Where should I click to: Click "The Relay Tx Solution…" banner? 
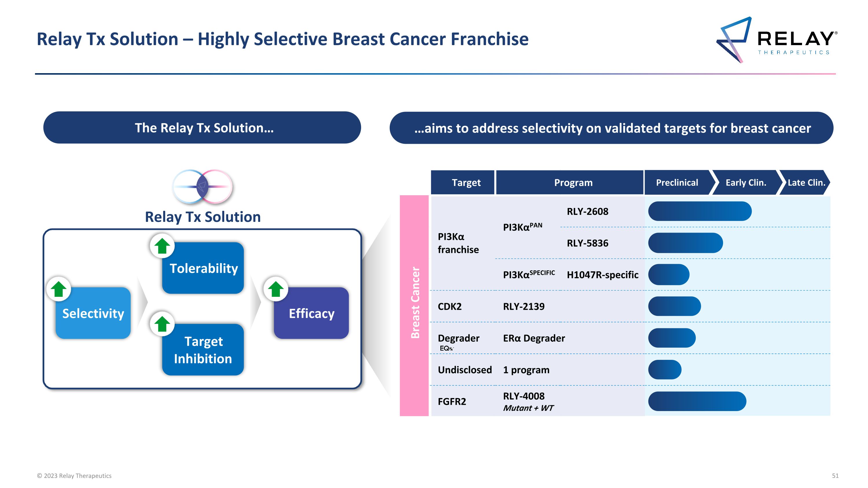coord(202,128)
